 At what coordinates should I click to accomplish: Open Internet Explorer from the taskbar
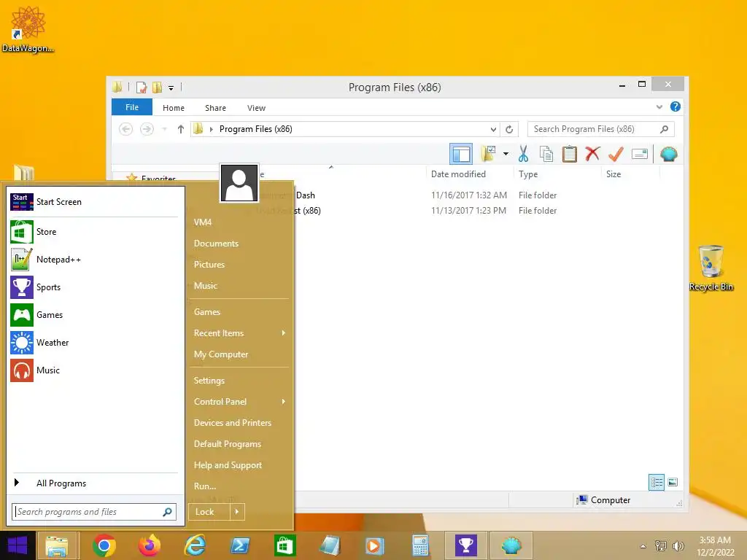click(x=195, y=545)
